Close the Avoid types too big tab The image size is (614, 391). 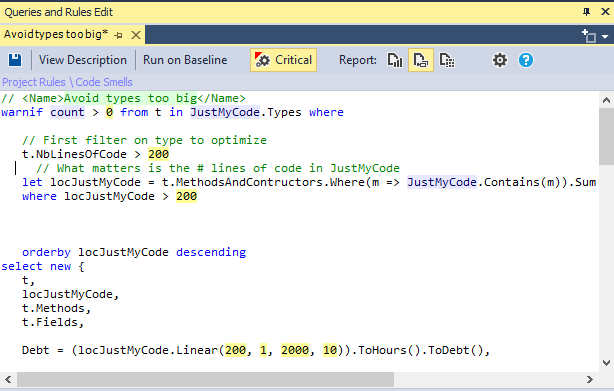(136, 35)
